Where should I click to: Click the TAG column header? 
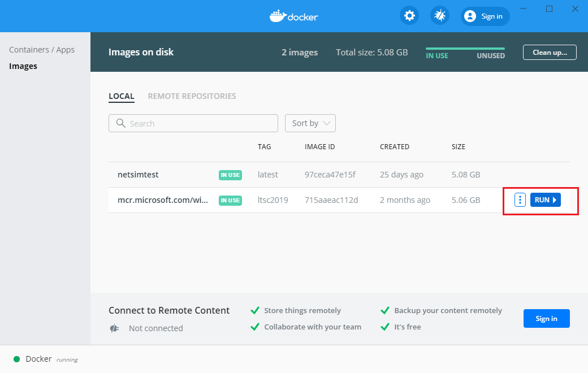[x=264, y=147]
